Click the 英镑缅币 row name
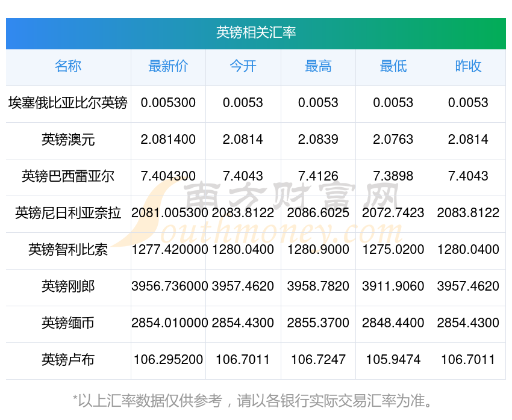Screen dimensions: 512x420 [68, 323]
